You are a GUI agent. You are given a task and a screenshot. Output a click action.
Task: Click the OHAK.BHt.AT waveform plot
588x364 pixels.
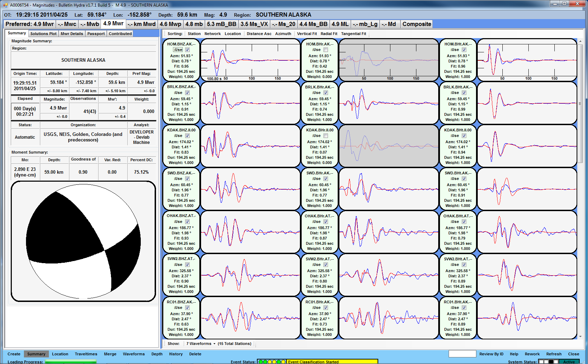click(x=527, y=232)
